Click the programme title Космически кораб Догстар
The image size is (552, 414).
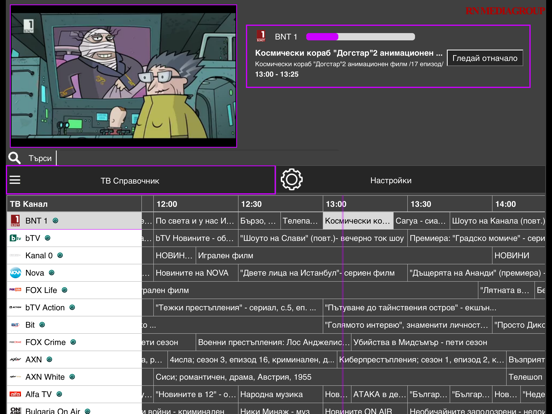point(349,53)
